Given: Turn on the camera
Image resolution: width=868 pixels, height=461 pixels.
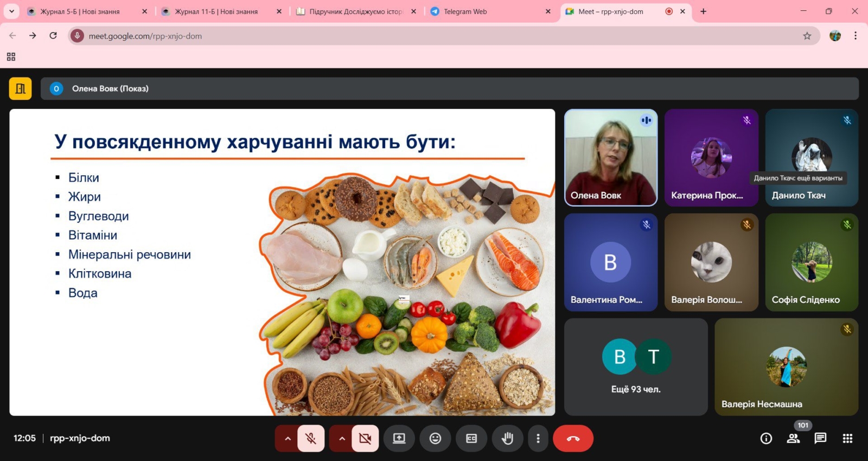Looking at the screenshot, I should coord(365,438).
